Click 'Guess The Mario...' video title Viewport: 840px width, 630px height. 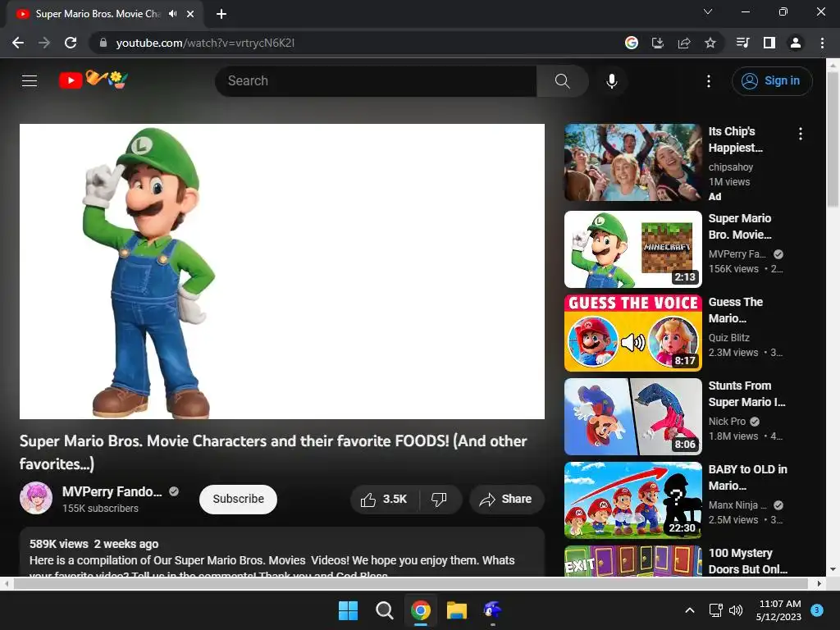coord(736,310)
